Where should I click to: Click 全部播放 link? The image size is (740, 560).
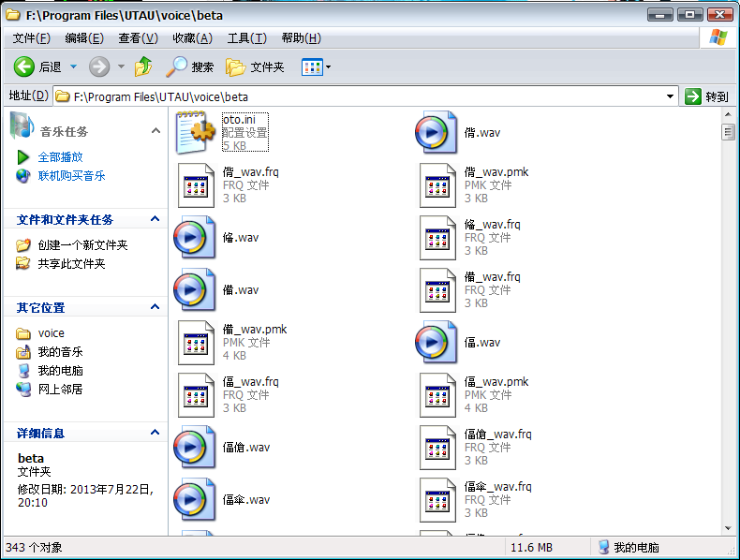pyautogui.click(x=60, y=156)
